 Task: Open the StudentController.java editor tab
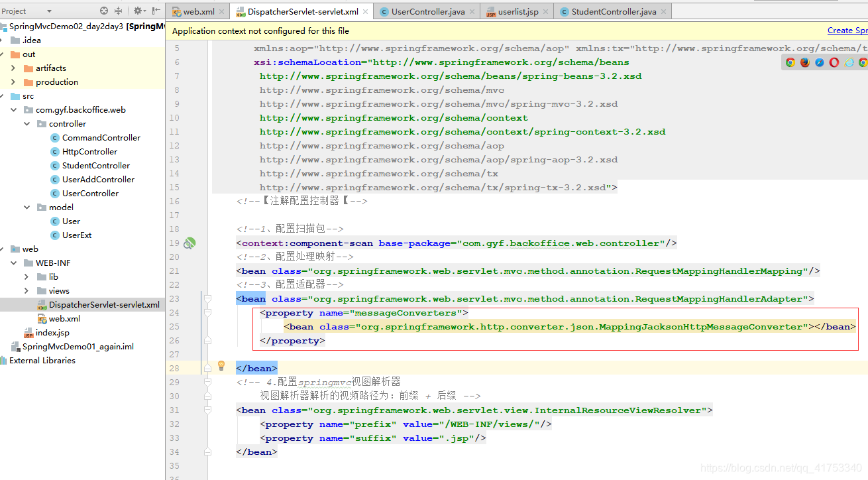pos(614,11)
